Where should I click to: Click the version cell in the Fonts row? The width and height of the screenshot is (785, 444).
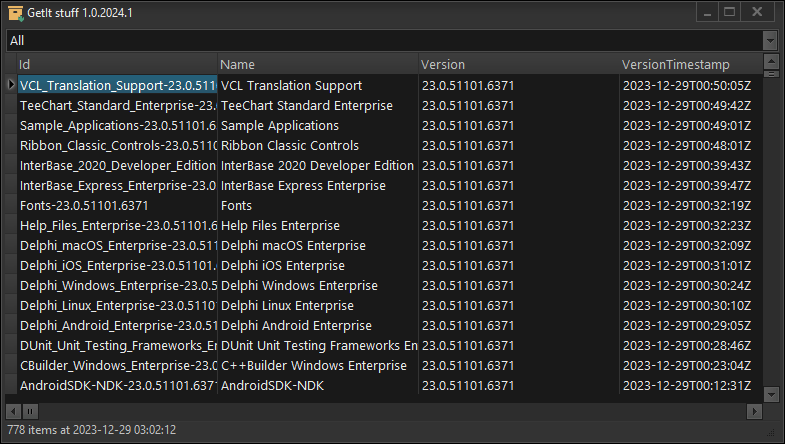pos(519,205)
